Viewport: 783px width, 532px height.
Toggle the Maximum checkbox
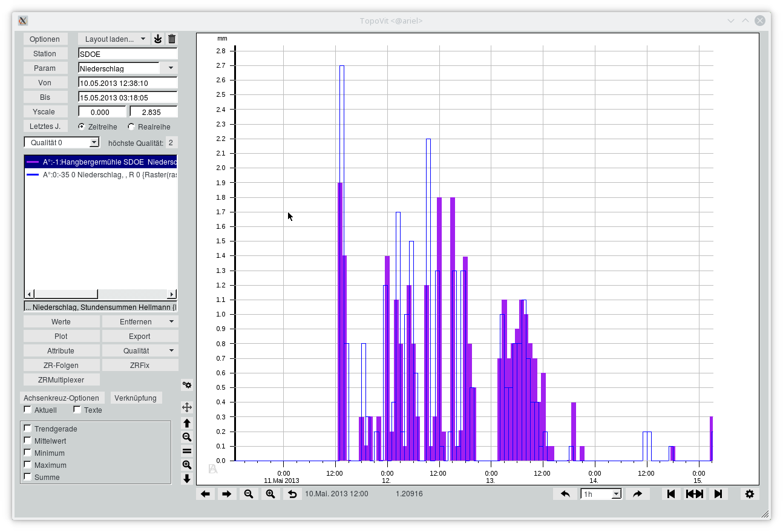tap(28, 465)
